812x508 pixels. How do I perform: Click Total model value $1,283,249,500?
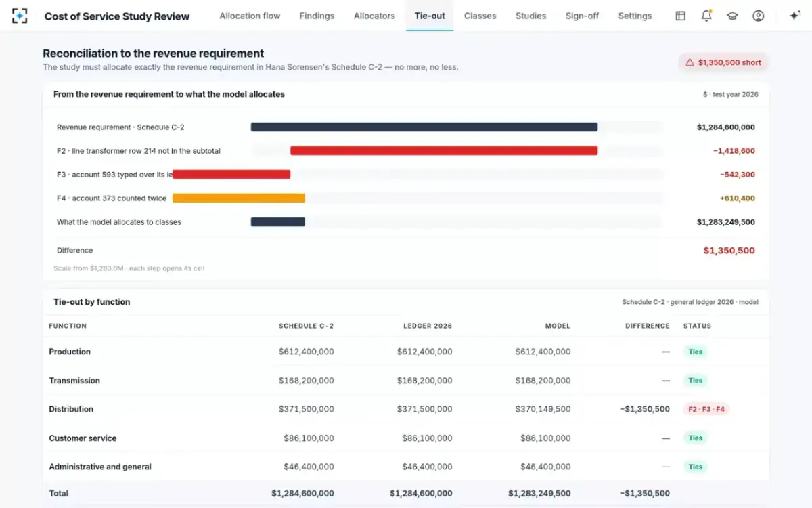coord(539,493)
